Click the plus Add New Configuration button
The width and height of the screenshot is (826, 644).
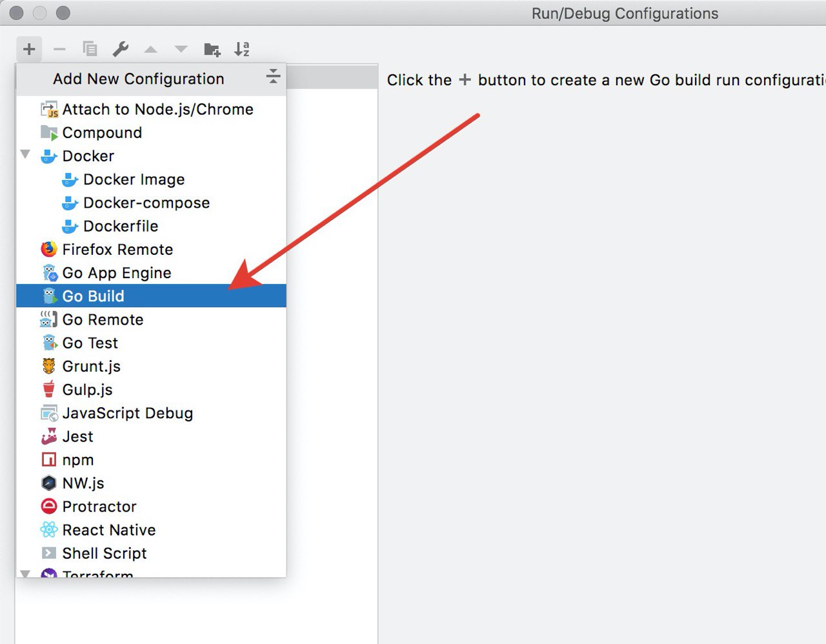(x=29, y=49)
